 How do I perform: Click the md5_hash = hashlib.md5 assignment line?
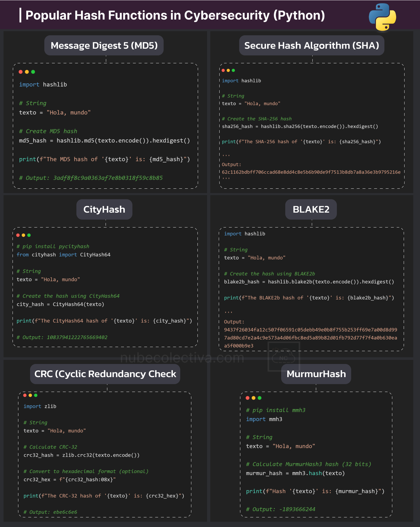[104, 141]
